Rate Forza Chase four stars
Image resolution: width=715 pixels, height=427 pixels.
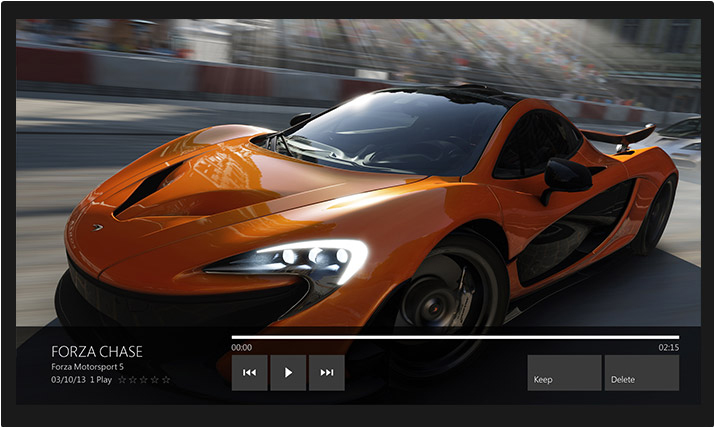pos(156,380)
